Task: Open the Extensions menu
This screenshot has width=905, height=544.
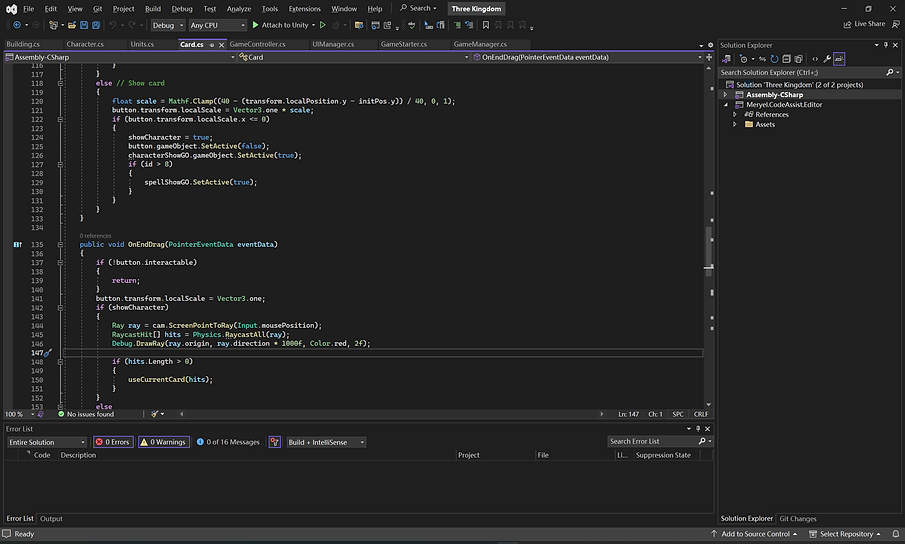Action: click(304, 9)
